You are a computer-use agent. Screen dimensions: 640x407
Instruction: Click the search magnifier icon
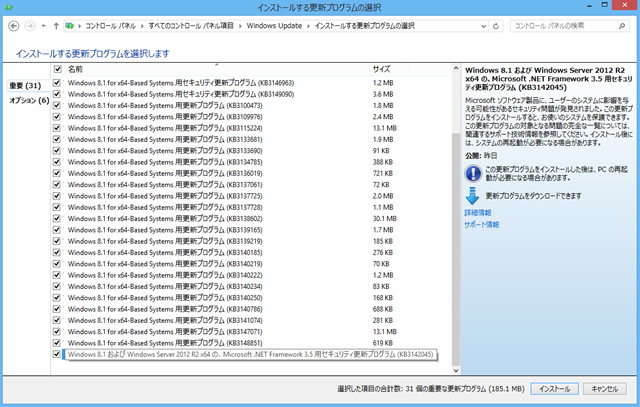click(x=622, y=26)
